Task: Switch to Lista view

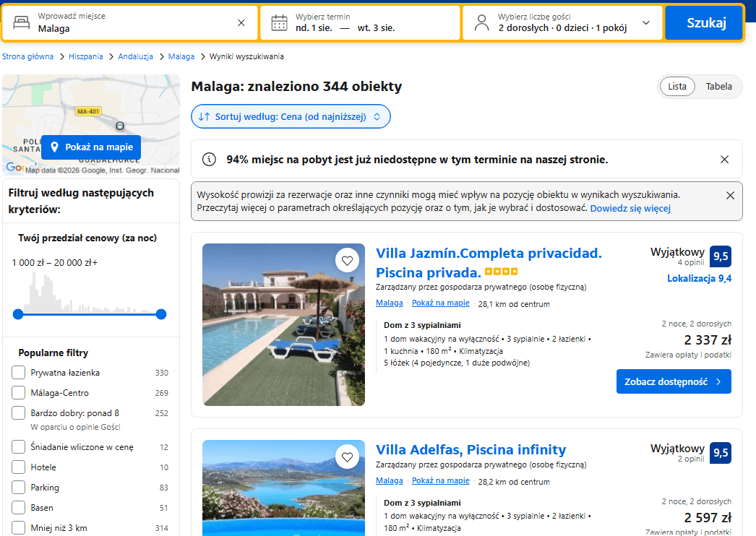Action: coord(677,86)
